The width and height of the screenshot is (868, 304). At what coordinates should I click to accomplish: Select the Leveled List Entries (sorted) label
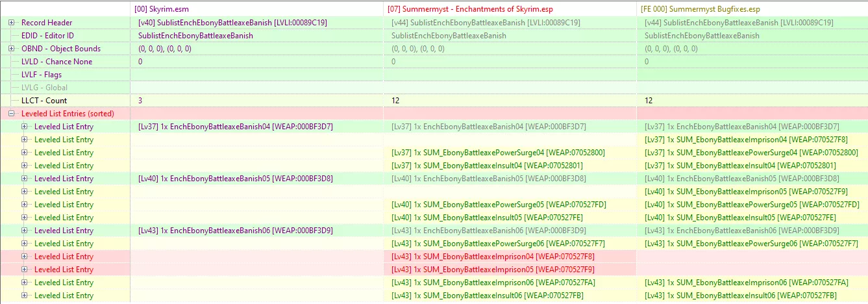point(68,114)
